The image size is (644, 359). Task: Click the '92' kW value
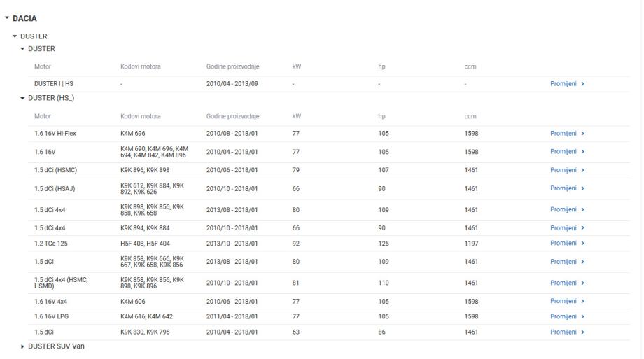(295, 244)
